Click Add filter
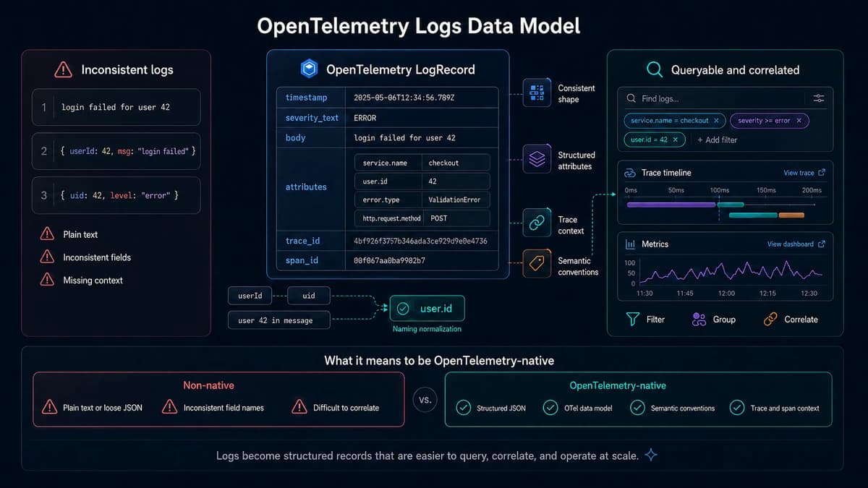The height and width of the screenshot is (488, 868). (717, 140)
